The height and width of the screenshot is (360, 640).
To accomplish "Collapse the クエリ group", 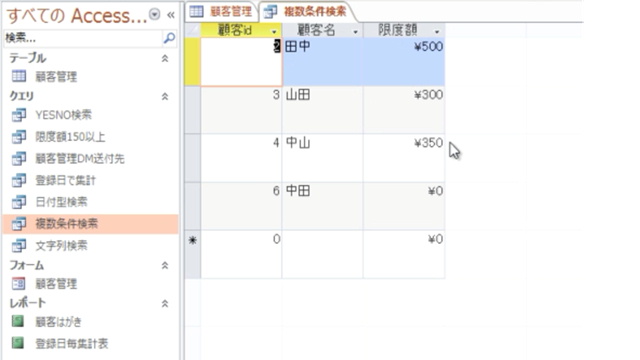I will click(165, 96).
